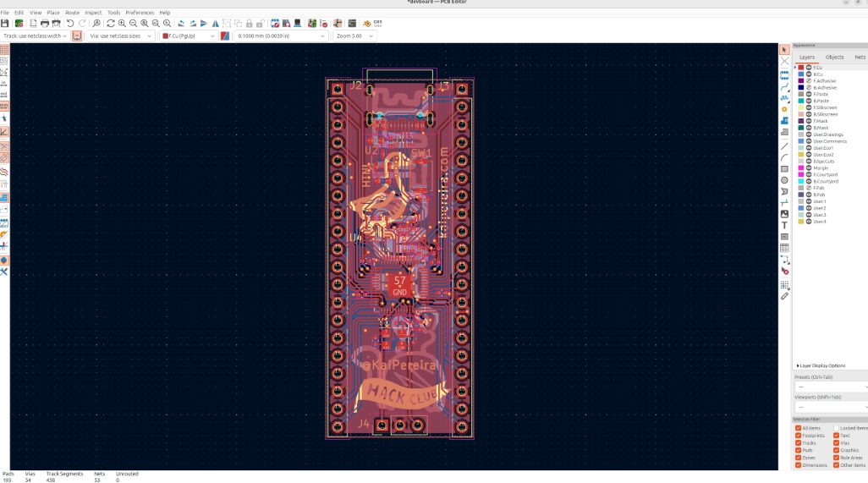Uncheck the Footprints selection filter
The height and width of the screenshot is (483, 868).
click(x=799, y=436)
